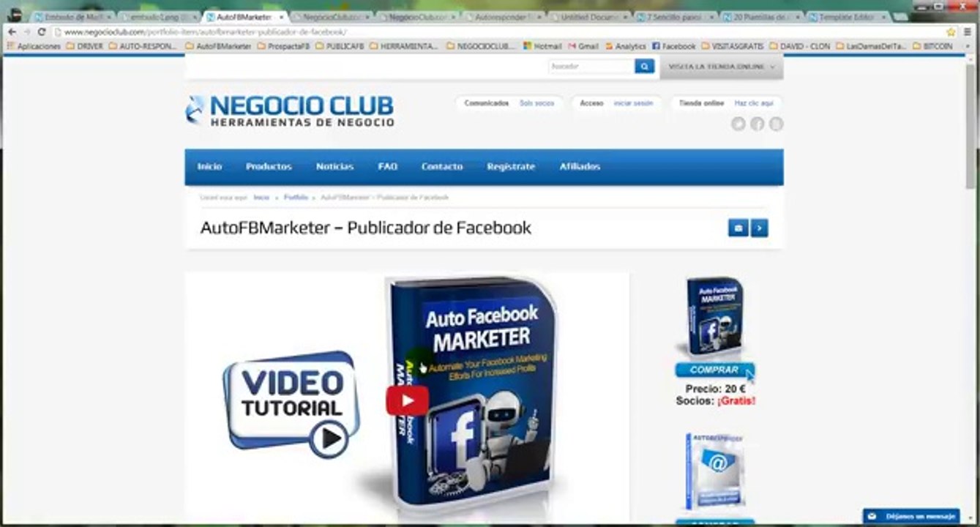Image resolution: width=980 pixels, height=527 pixels.
Task: Click the Negocio Club logo
Action: (290, 111)
